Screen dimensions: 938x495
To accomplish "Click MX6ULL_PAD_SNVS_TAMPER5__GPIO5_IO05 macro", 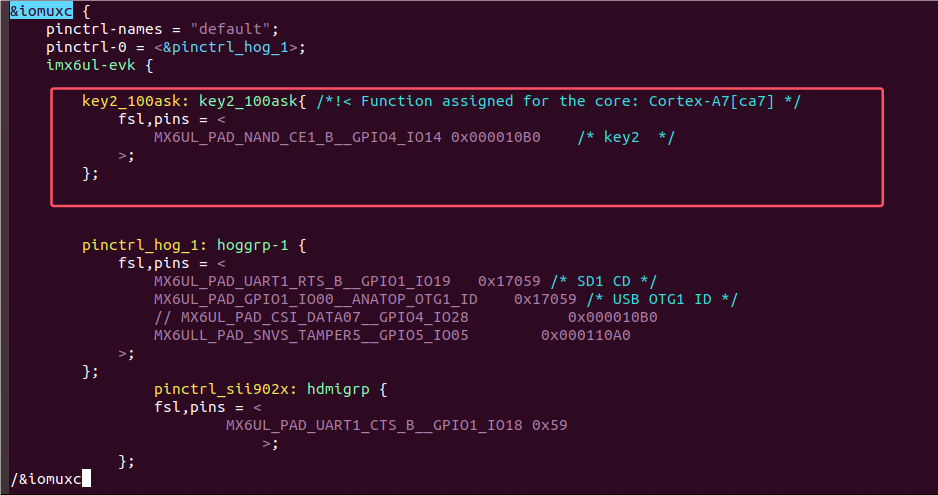I will [x=311, y=335].
